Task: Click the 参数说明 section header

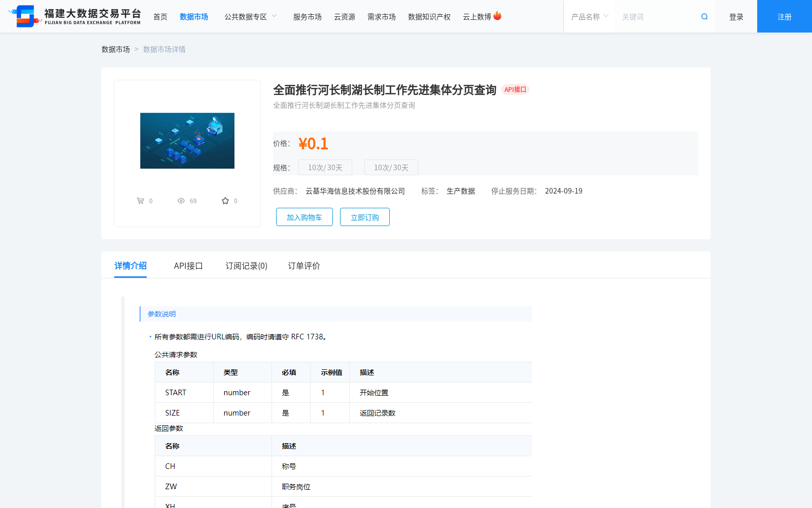Action: click(x=335, y=314)
